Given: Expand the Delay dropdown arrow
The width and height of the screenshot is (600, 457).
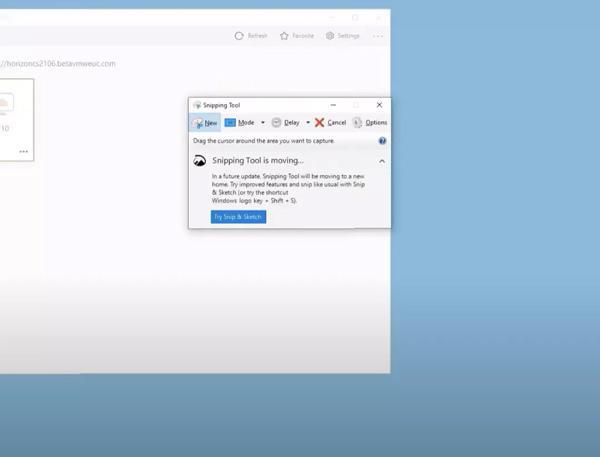Looking at the screenshot, I should click(x=308, y=122).
